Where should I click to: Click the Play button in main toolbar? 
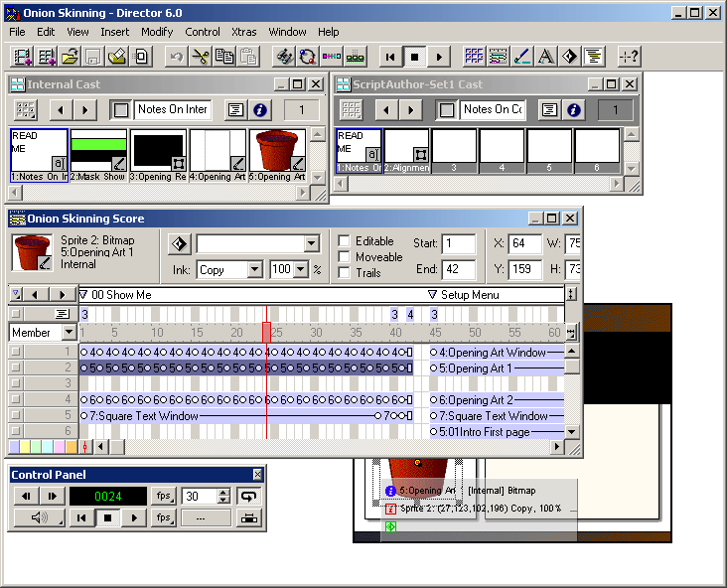[x=438, y=57]
